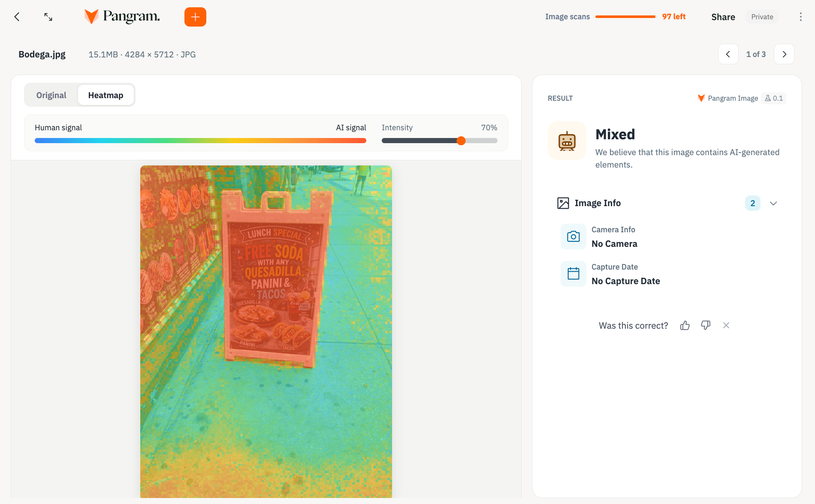The image size is (815, 504).
Task: Click the '70%' intensity value
Action: [489, 128]
